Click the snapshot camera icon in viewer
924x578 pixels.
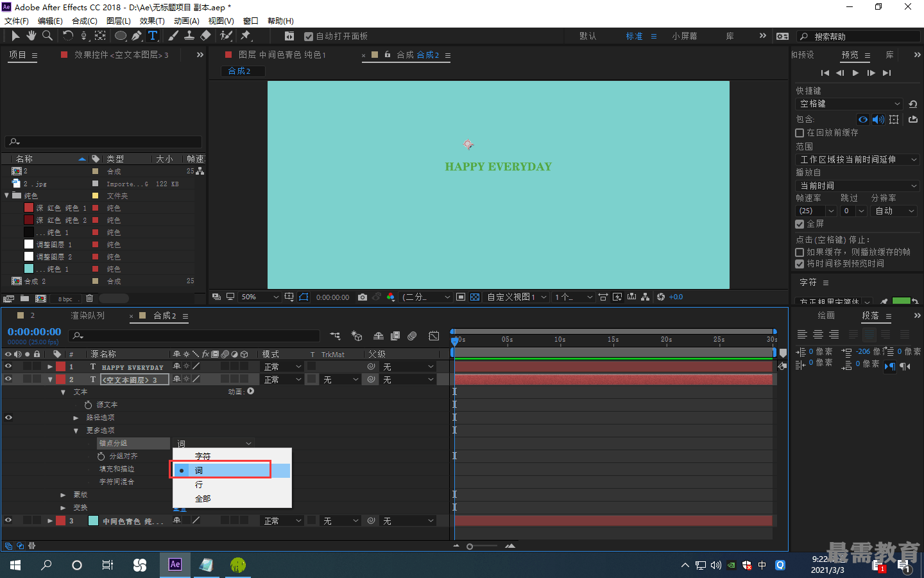coord(363,297)
